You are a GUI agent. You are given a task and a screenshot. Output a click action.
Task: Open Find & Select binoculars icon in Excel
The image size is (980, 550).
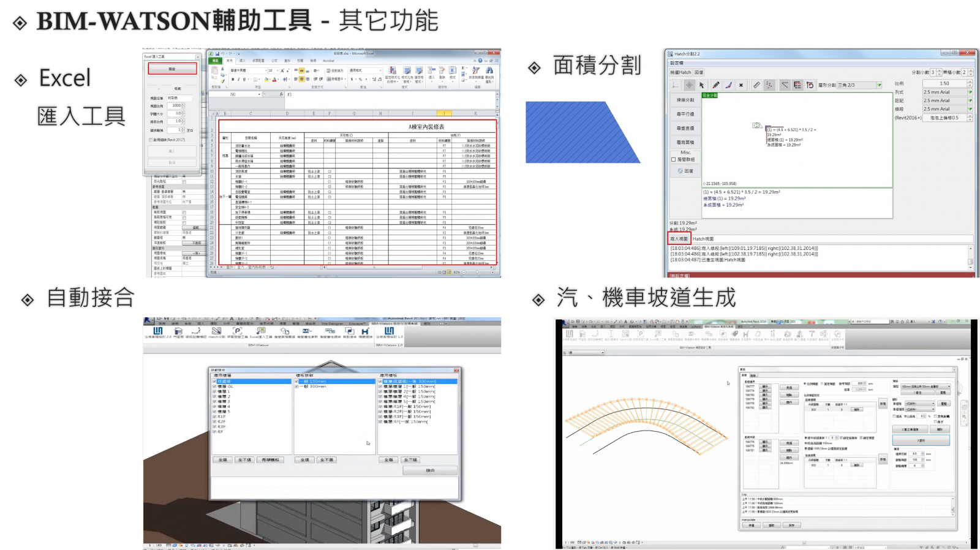coord(489,70)
